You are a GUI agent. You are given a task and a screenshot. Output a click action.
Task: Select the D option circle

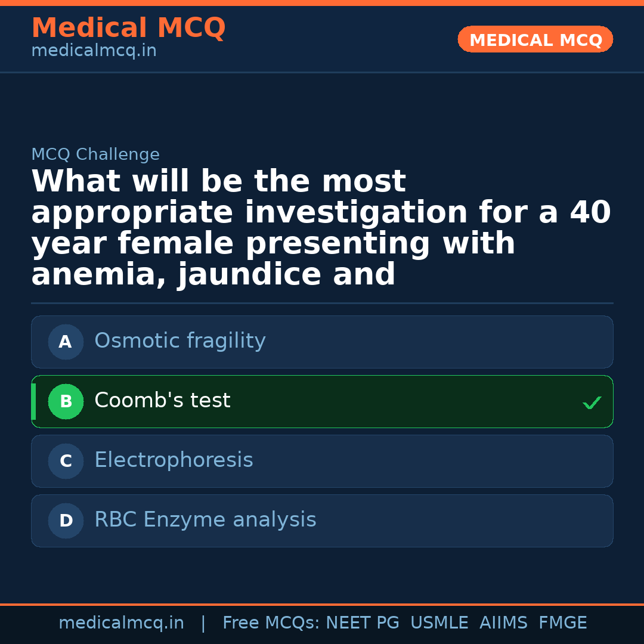pyautogui.click(x=66, y=521)
